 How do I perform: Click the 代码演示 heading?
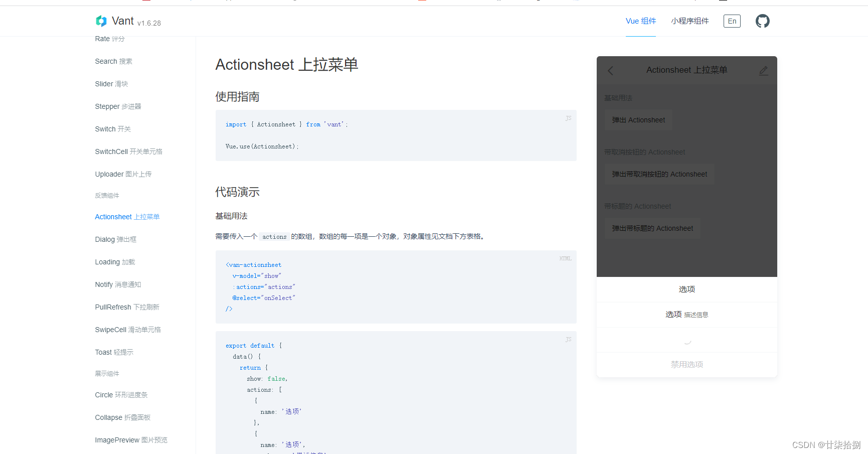coord(237,192)
